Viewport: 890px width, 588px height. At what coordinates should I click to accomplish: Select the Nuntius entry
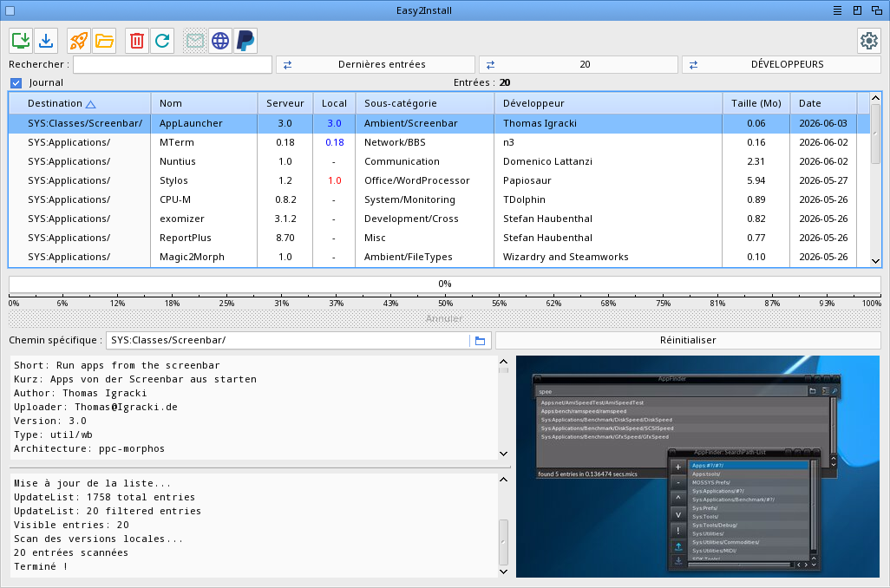pos(439,162)
